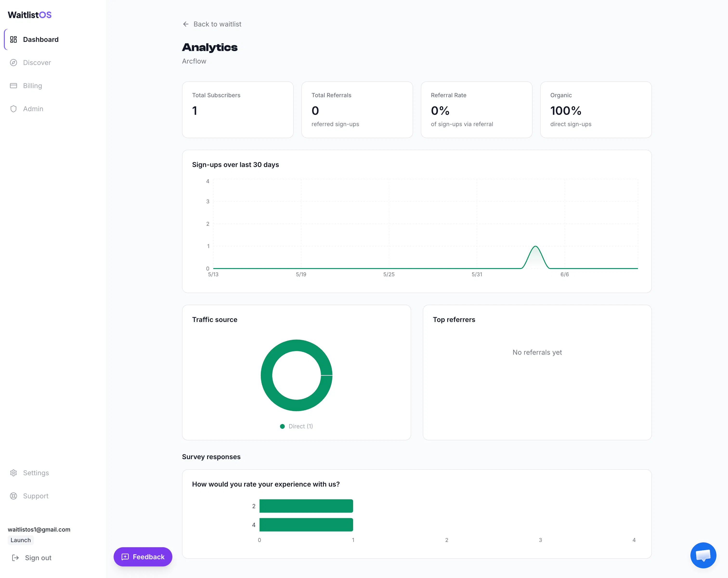The height and width of the screenshot is (578, 728).
Task: Click the Arcflow waitlist name
Action: (x=194, y=61)
